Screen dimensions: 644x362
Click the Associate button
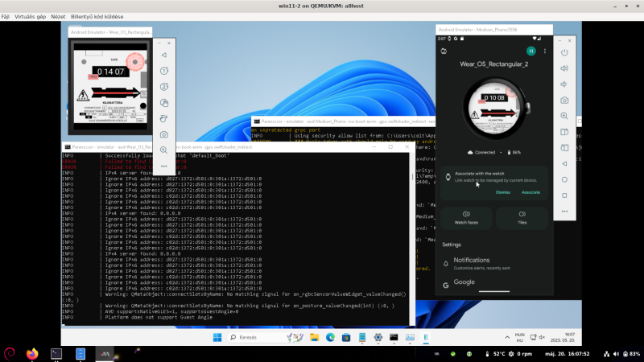point(530,192)
